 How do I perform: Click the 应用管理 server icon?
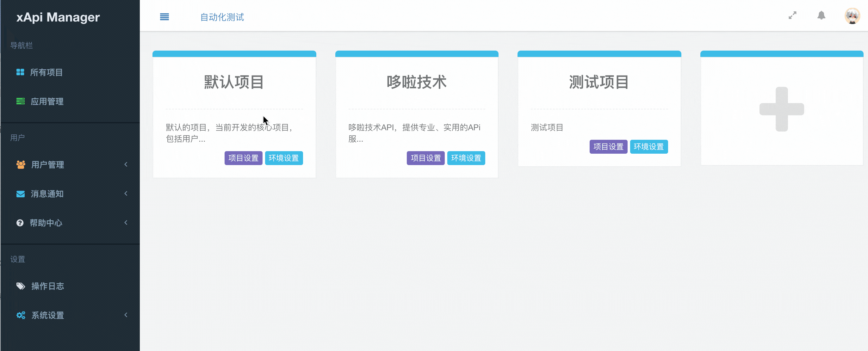point(21,101)
